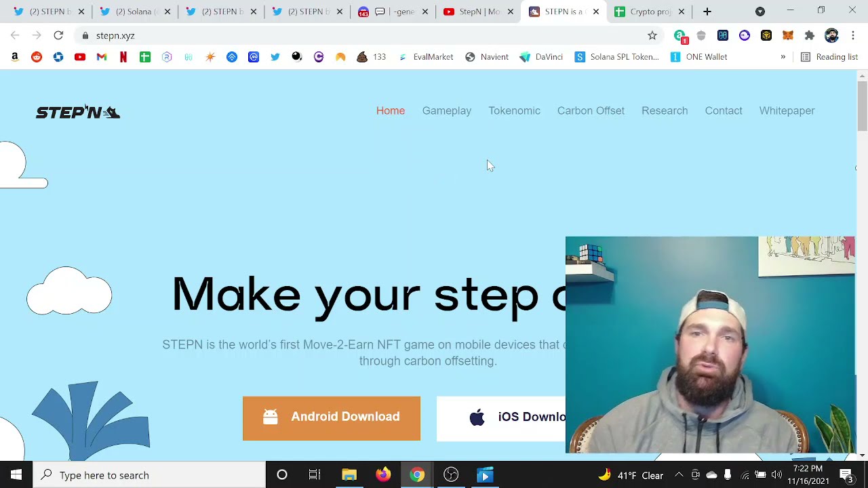Click the Windows search box
Image resolution: width=868 pixels, height=488 pixels.
(149, 475)
